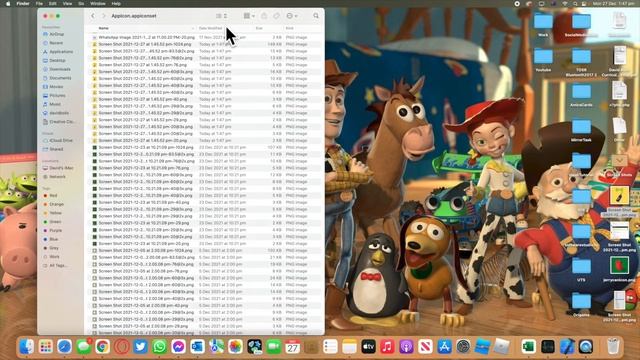Open the View menu
640x360 pixels.
coord(67,4)
